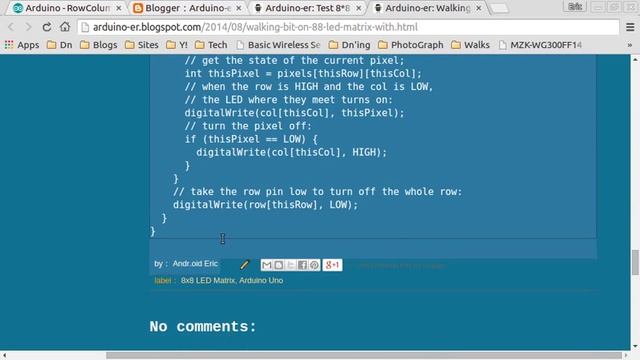Click the vertical scrollbar up arrow
The height and width of the screenshot is (360, 640).
(635, 60)
